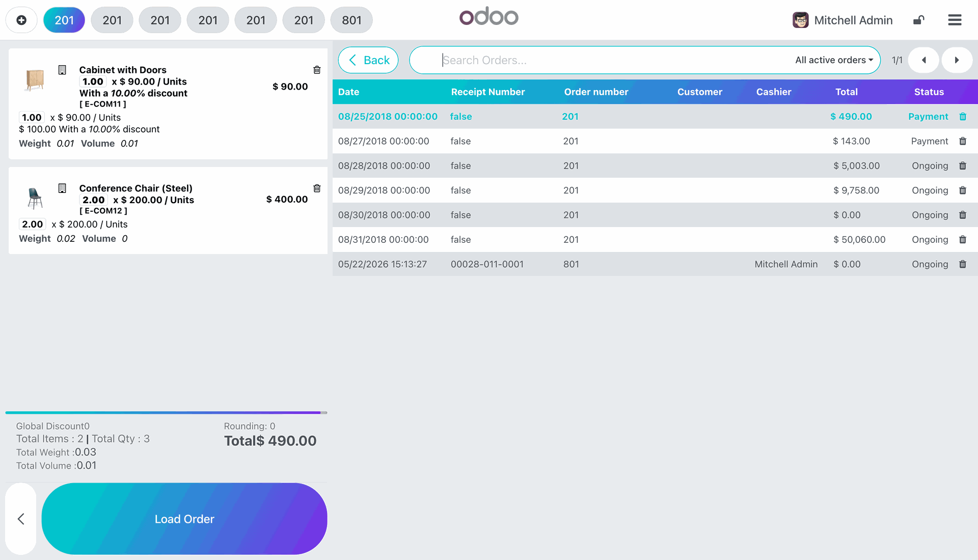This screenshot has width=978, height=560.
Task: Select the order totaling $ 5,003.00
Action: (x=655, y=165)
